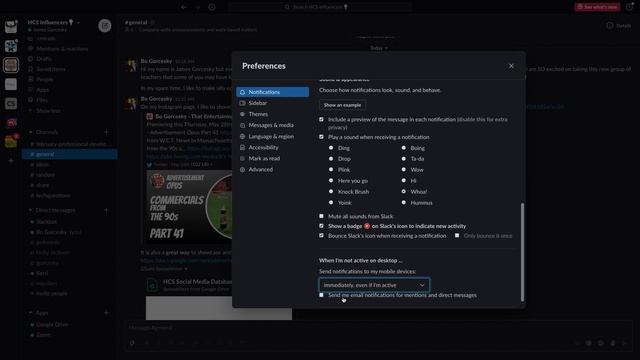Click See what's new button
This screenshot has width=640, height=360.
(x=597, y=7)
